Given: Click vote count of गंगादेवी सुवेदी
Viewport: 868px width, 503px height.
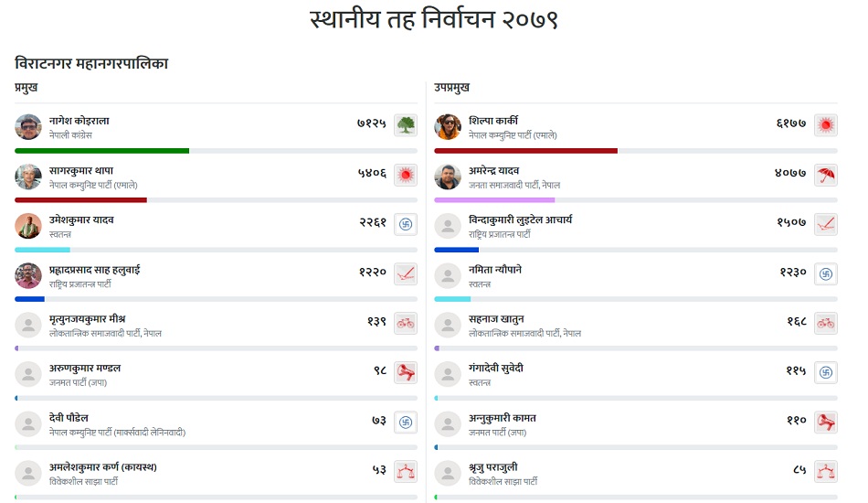Looking at the screenshot, I should (x=796, y=370).
